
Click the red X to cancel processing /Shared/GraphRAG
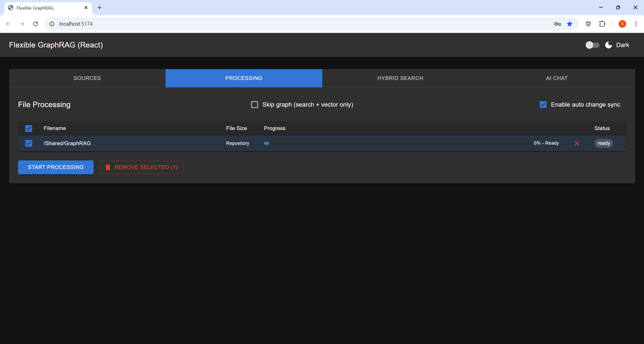pos(577,143)
